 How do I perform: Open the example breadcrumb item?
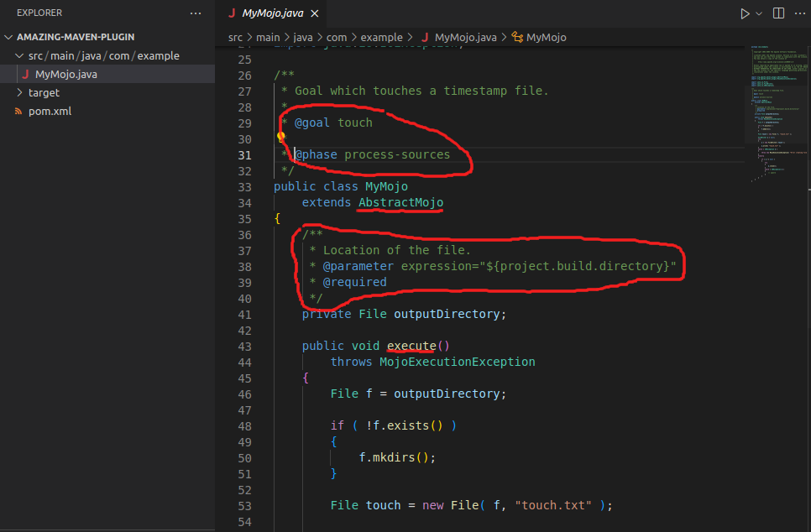tap(382, 37)
